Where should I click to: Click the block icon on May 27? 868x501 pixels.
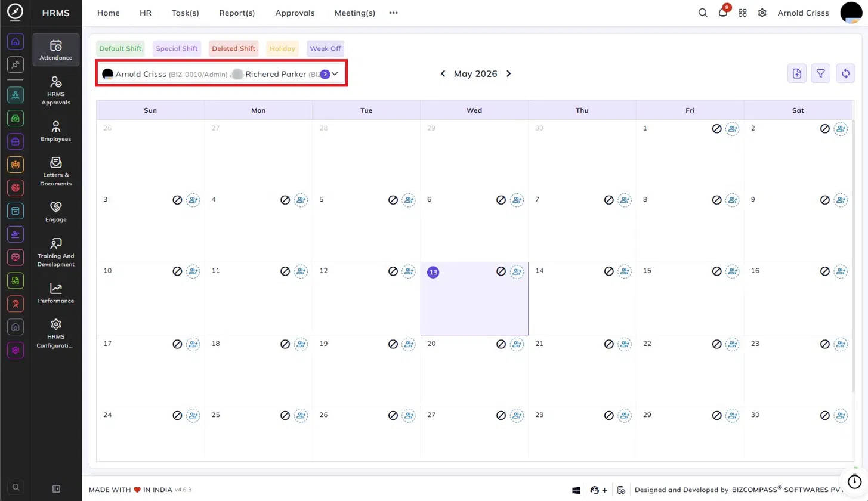tap(501, 415)
